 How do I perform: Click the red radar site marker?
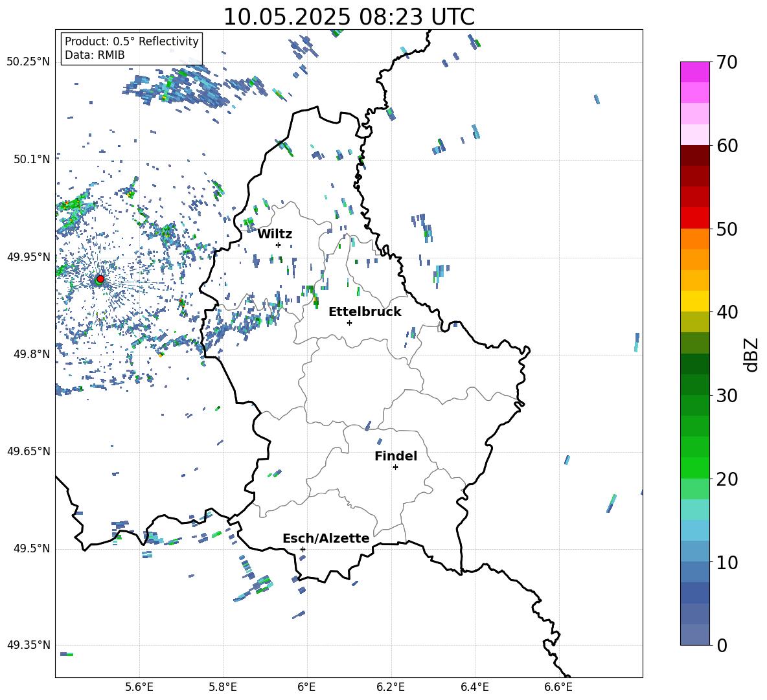point(100,279)
